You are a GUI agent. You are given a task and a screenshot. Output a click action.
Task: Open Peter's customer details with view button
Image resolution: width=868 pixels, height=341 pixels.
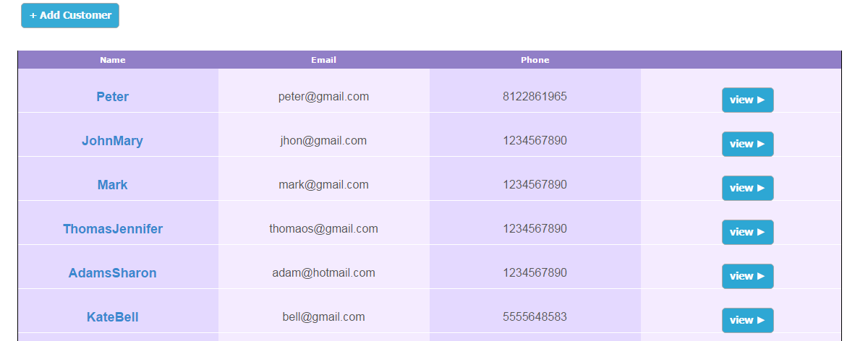tap(747, 100)
